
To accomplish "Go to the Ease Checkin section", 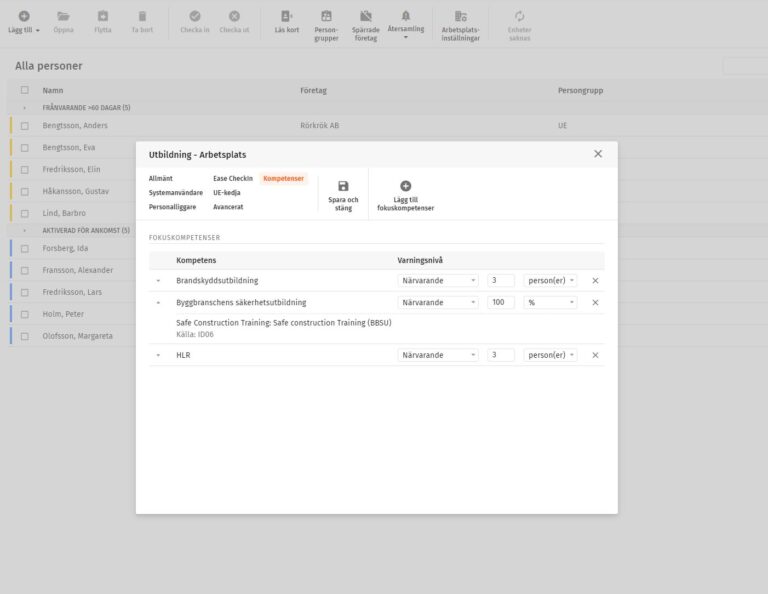I will (x=232, y=178).
